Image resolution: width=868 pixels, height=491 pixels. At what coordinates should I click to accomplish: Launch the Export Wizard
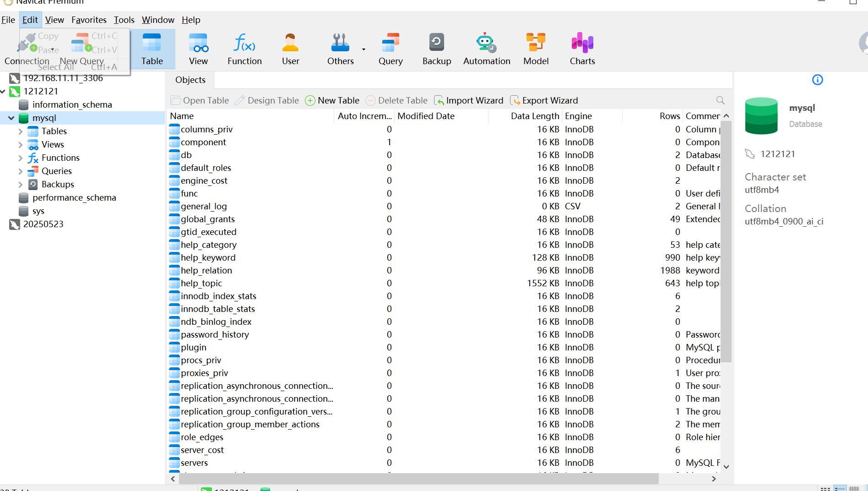(x=544, y=100)
